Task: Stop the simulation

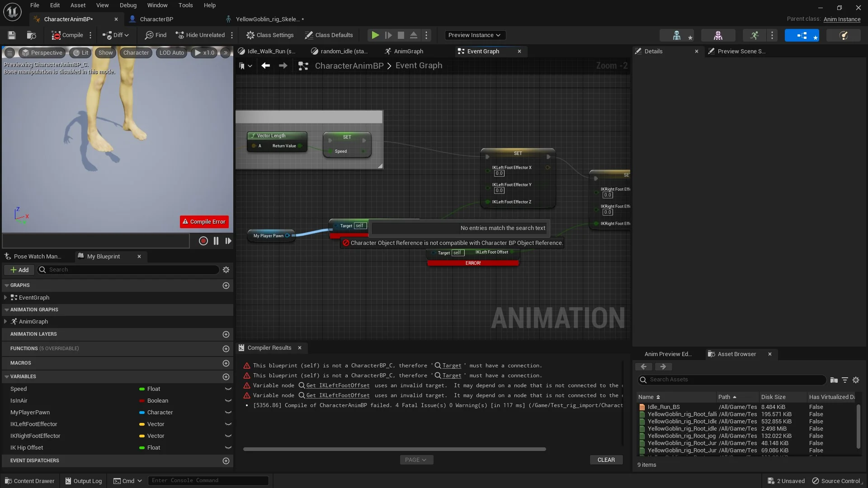Action: point(401,35)
